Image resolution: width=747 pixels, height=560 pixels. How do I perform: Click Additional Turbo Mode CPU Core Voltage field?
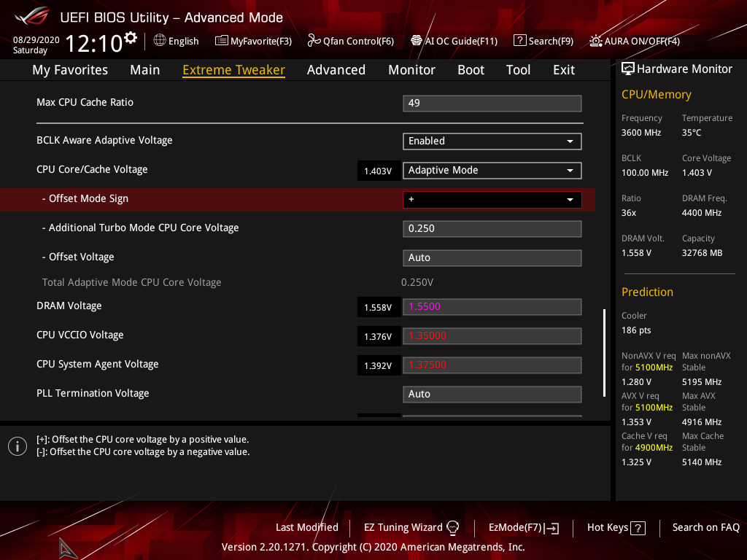click(492, 228)
